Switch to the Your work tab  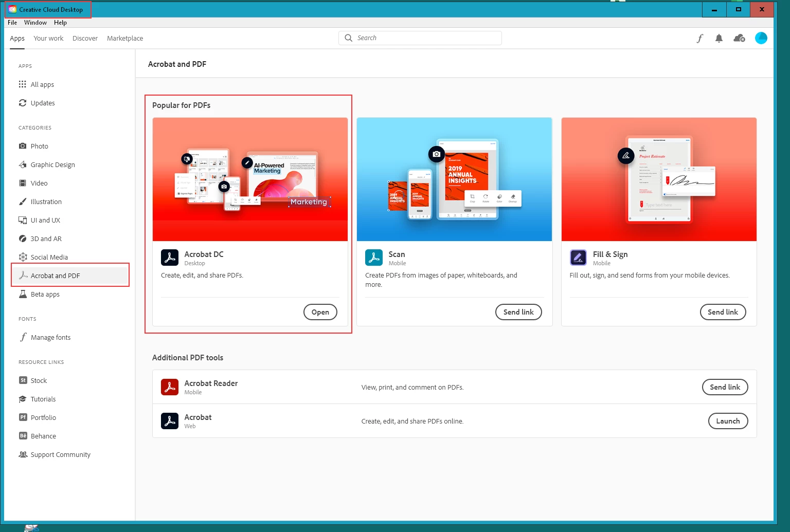click(x=48, y=39)
